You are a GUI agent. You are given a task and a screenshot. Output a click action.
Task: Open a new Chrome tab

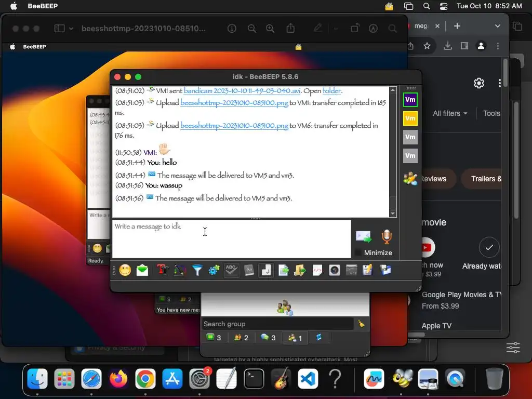click(457, 26)
